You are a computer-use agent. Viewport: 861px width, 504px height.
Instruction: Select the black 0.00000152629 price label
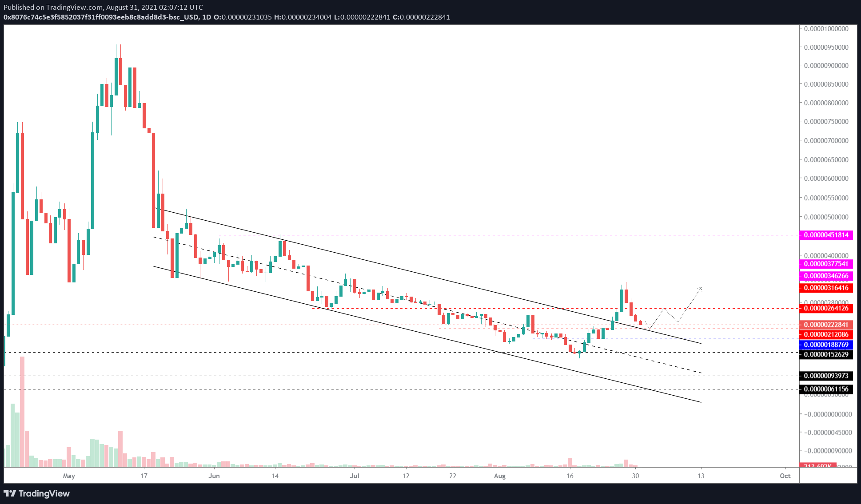pyautogui.click(x=825, y=354)
